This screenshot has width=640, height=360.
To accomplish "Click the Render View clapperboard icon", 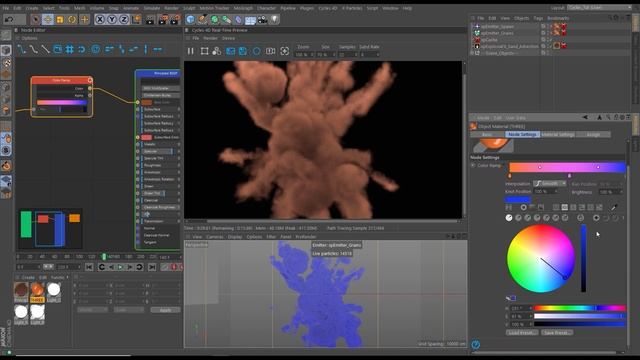I will tap(150, 19).
